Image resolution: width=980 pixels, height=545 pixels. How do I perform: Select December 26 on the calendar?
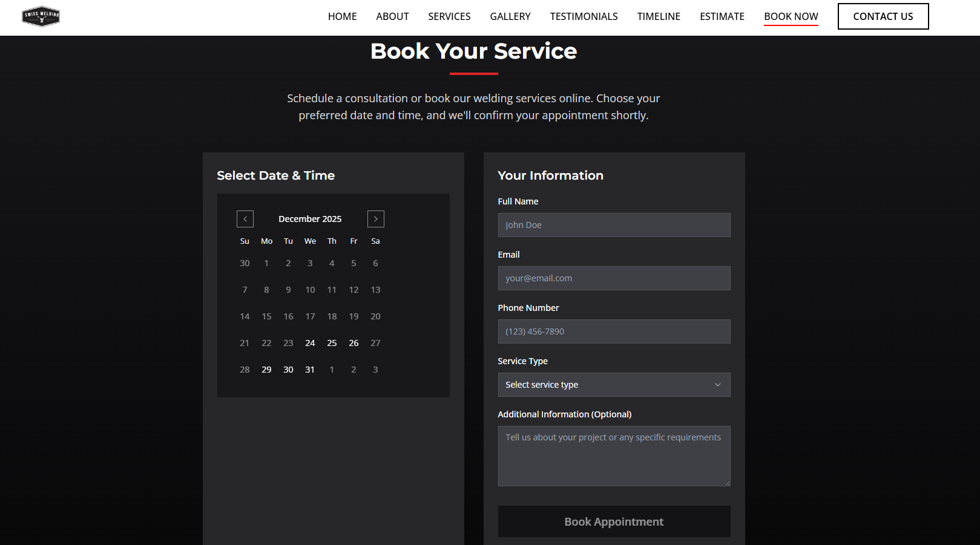pos(354,343)
